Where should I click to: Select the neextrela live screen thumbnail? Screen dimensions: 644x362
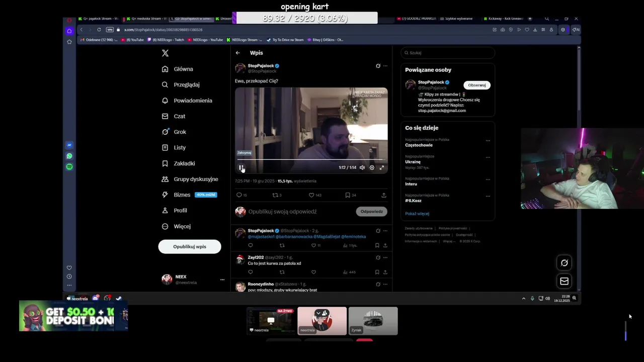(x=271, y=321)
